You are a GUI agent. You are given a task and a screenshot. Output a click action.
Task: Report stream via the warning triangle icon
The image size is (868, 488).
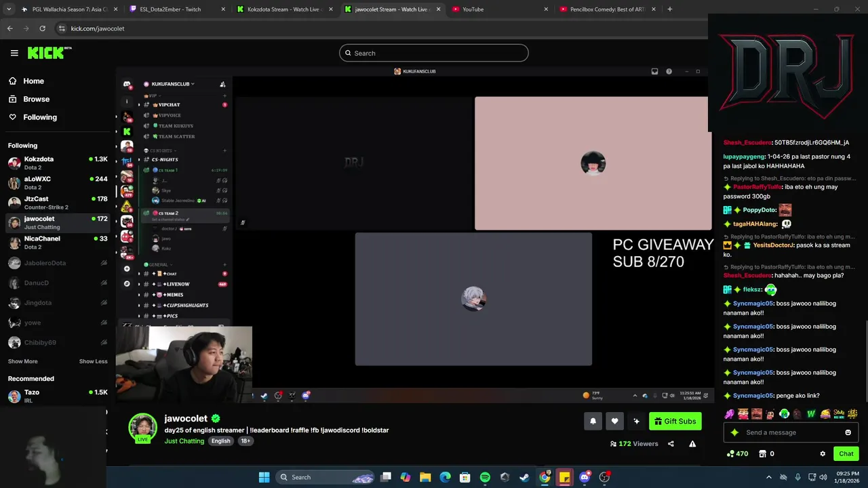[692, 444]
